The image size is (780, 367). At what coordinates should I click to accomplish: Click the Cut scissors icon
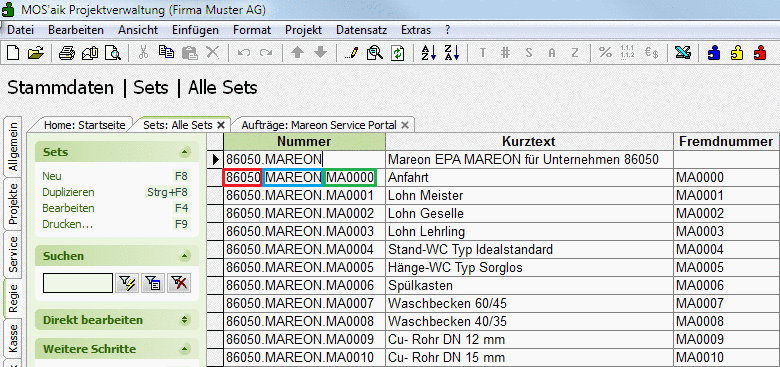point(143,53)
